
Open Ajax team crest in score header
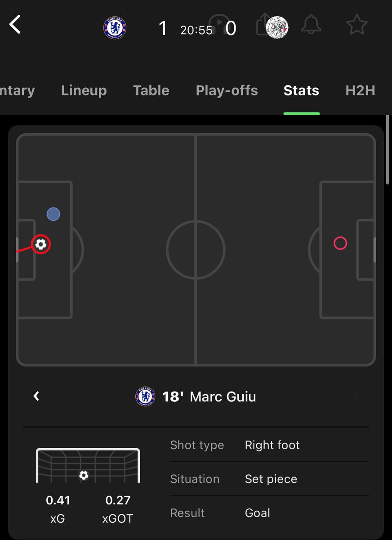tap(277, 27)
